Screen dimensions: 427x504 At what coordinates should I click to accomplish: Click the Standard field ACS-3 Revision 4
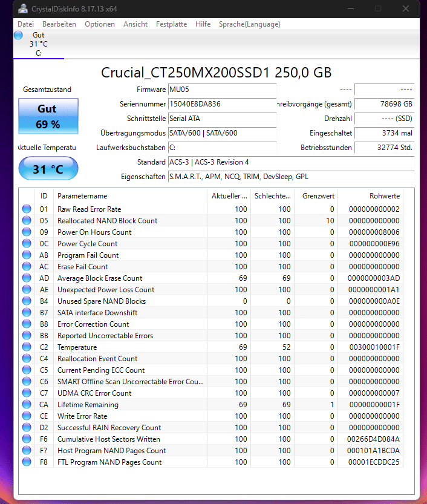(291, 162)
